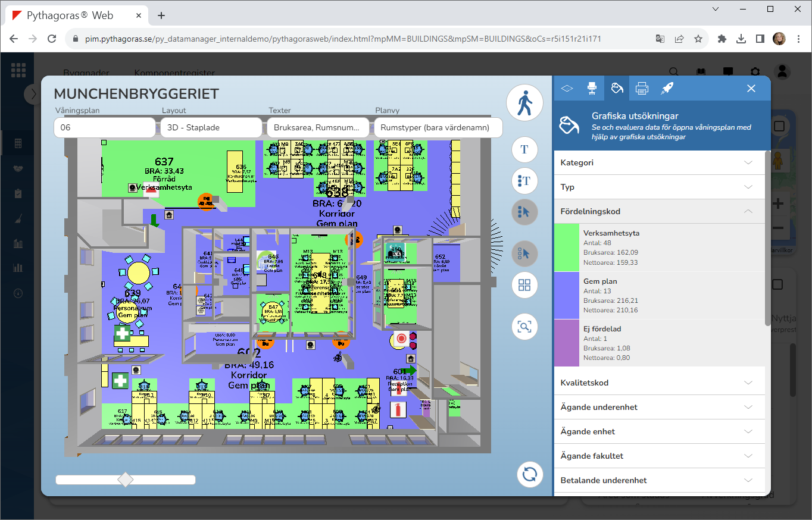The height and width of the screenshot is (520, 812).
Task: Open the floor plan layers tab
Action: tap(567, 88)
